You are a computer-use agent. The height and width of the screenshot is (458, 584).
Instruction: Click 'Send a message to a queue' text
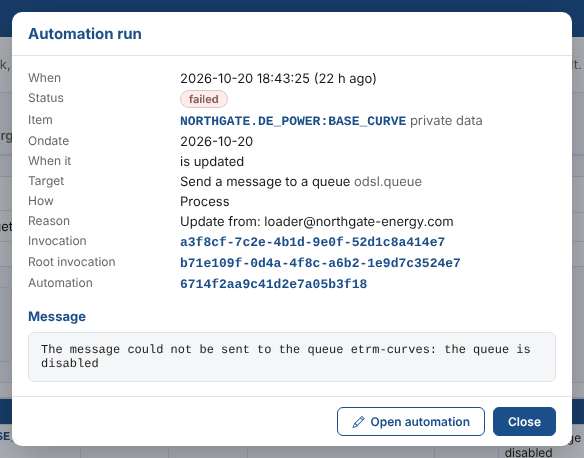(265, 181)
